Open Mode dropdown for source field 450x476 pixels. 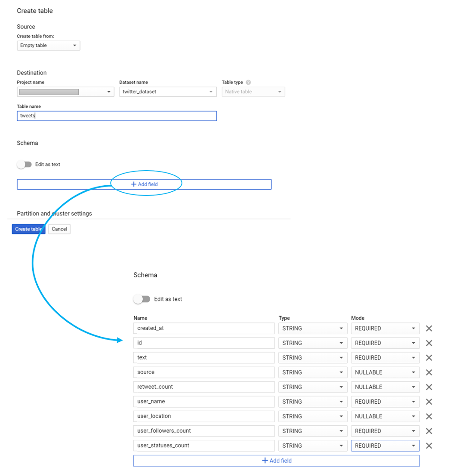385,372
